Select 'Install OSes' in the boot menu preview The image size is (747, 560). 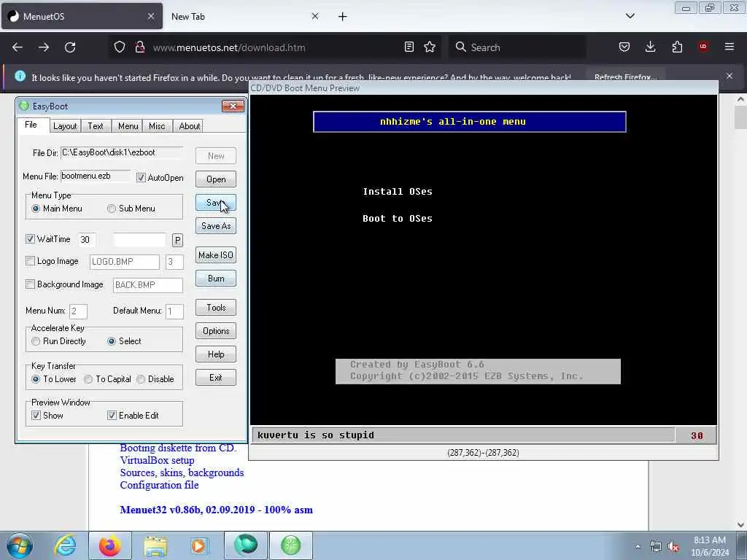(x=398, y=192)
